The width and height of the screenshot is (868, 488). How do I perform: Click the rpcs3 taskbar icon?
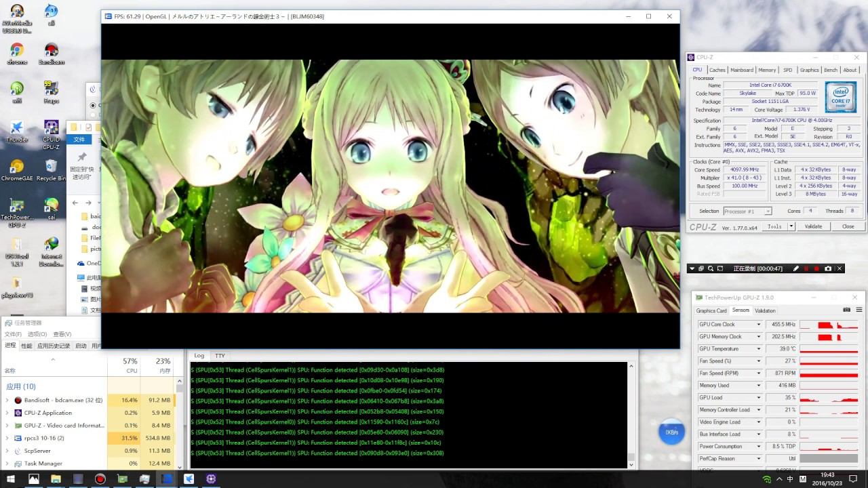[x=167, y=479]
